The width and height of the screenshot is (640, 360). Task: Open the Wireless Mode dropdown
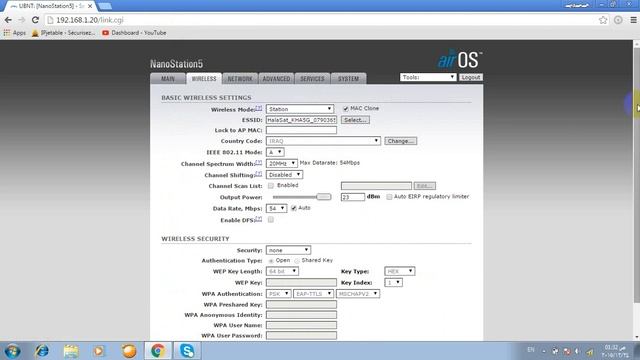click(x=300, y=109)
